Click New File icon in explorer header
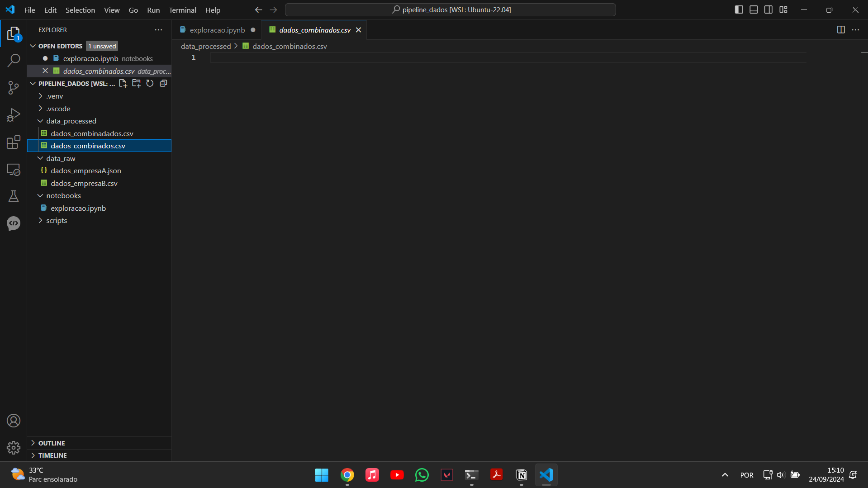Screen dimensions: 868x488 [x=123, y=83]
